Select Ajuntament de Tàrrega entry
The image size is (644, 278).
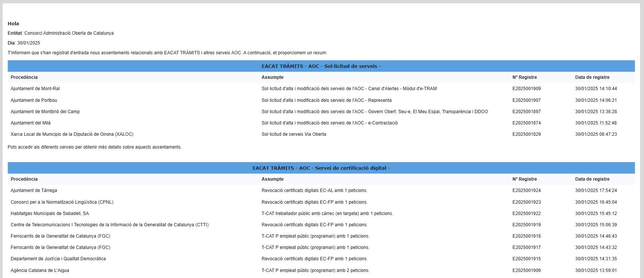pyautogui.click(x=34, y=190)
